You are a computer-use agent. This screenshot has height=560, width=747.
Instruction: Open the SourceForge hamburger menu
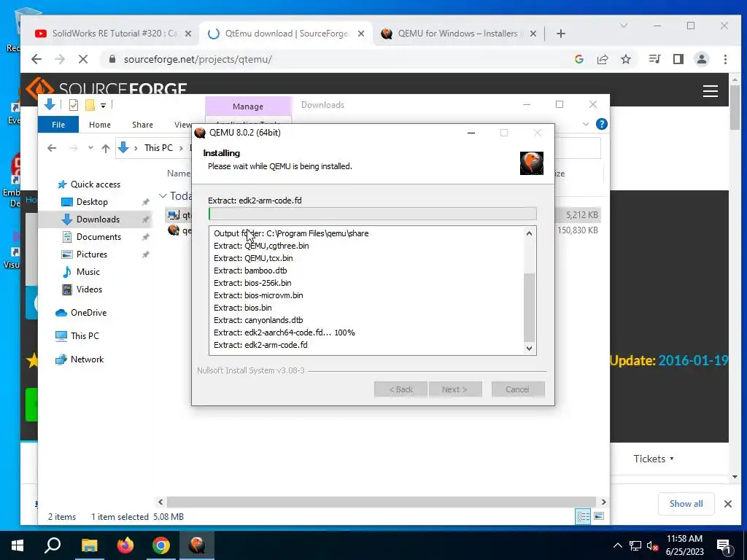click(711, 91)
